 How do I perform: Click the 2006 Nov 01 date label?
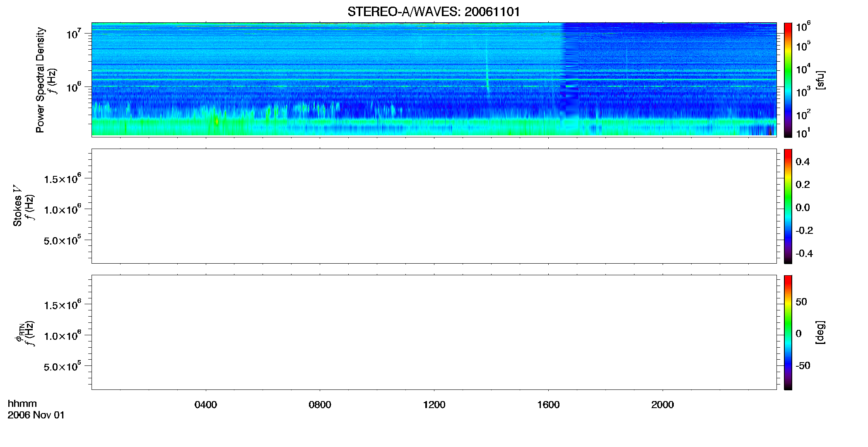coord(36,415)
